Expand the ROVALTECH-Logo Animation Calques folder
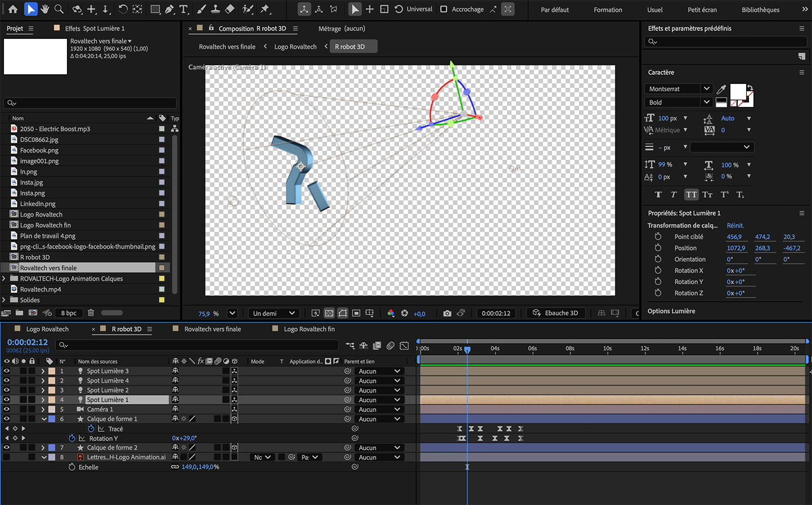 pyautogui.click(x=4, y=279)
